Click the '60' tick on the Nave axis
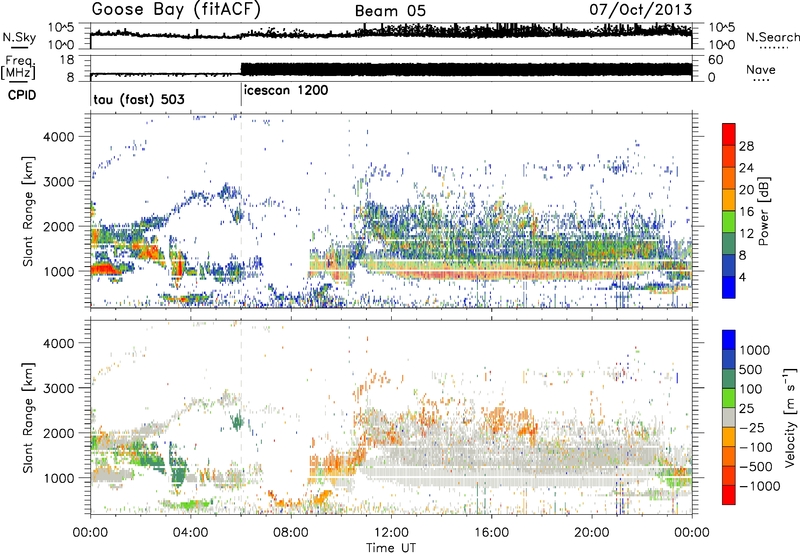 coord(716,60)
